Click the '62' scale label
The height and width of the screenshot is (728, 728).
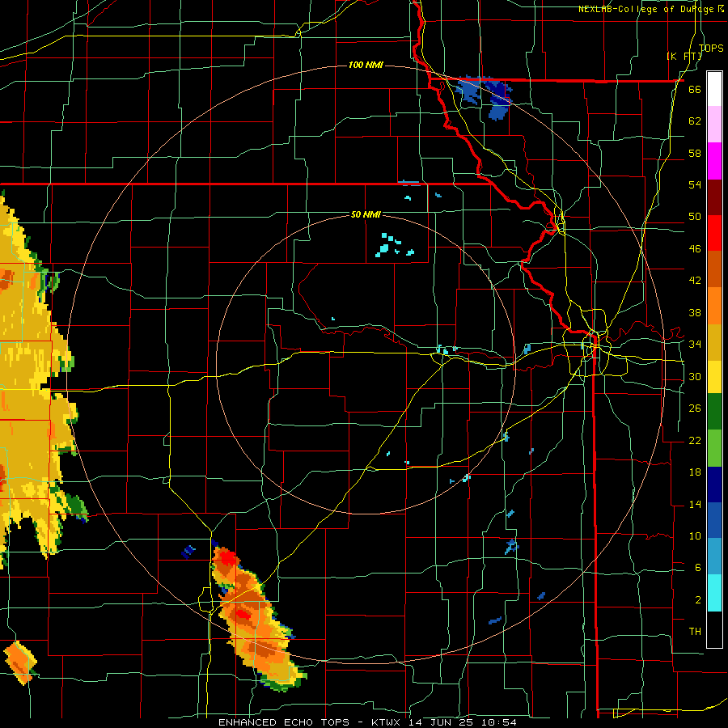(695, 121)
